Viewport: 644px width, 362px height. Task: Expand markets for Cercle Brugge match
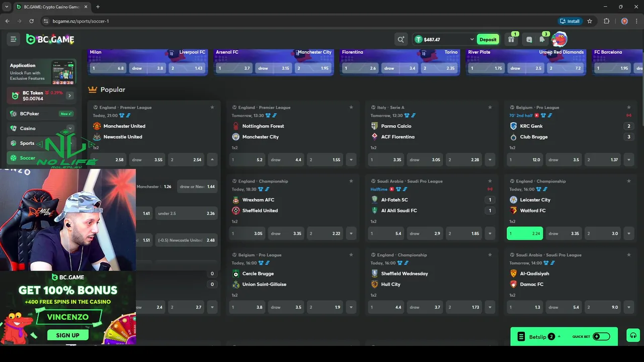click(x=351, y=307)
